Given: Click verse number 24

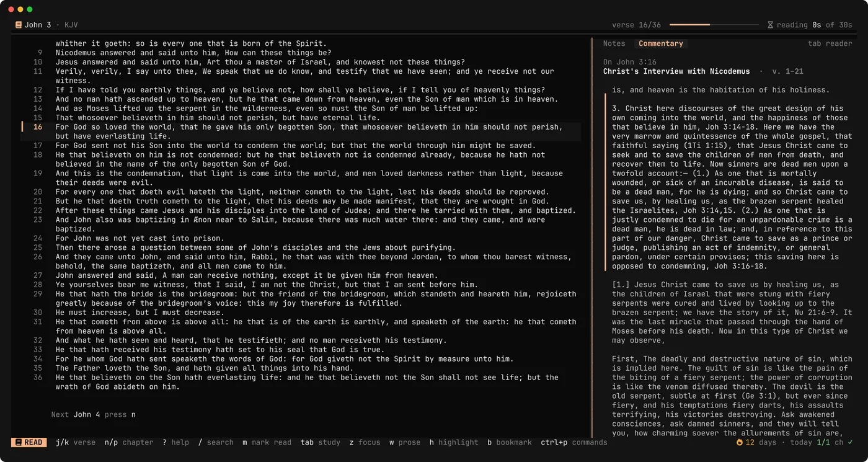Looking at the screenshot, I should [38, 238].
